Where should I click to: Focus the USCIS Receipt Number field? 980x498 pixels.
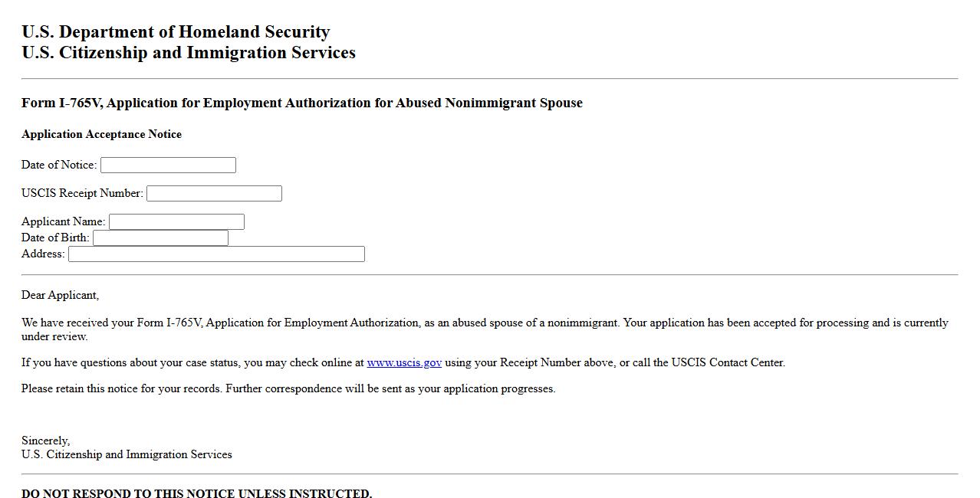[214, 194]
